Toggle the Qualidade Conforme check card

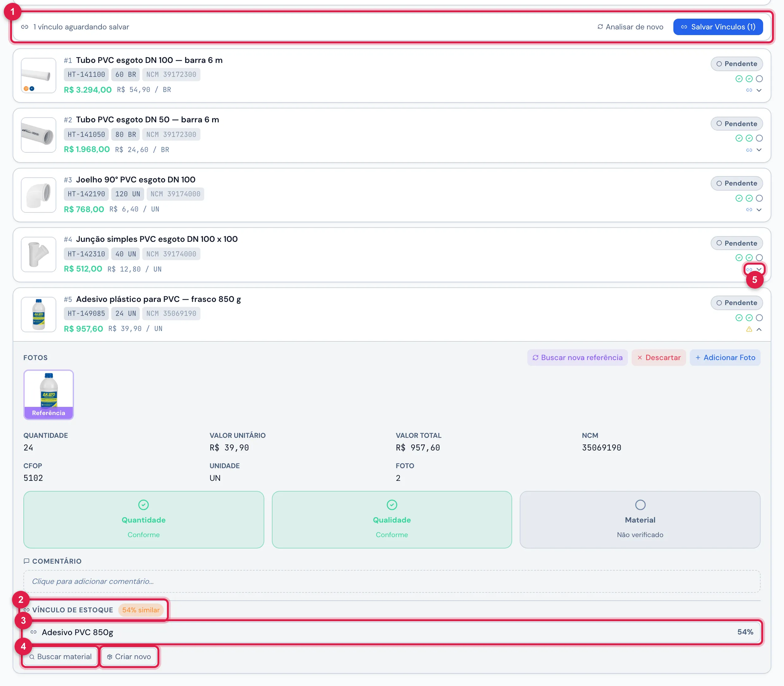coord(392,519)
